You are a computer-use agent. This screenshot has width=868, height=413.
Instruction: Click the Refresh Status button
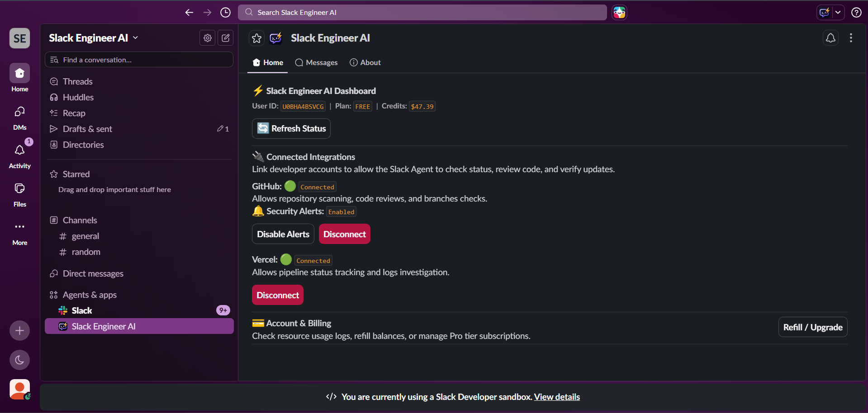[x=291, y=128]
